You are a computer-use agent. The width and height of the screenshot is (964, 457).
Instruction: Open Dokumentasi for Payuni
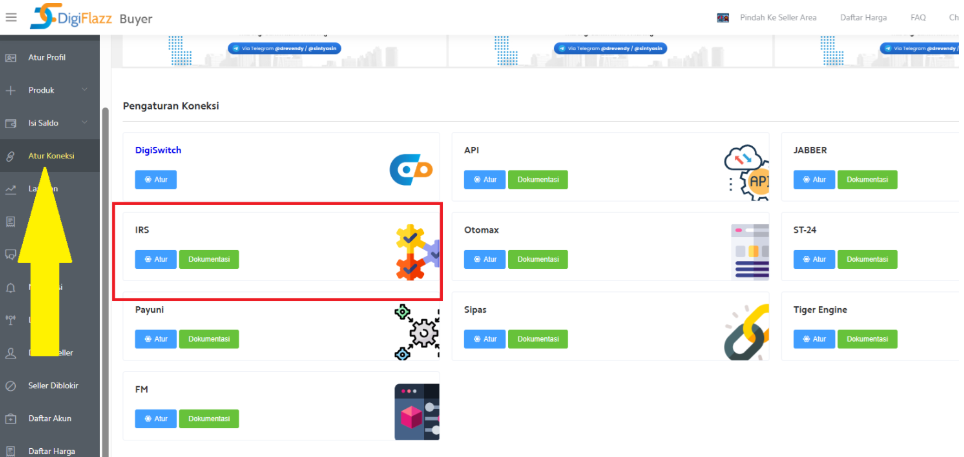click(x=209, y=339)
